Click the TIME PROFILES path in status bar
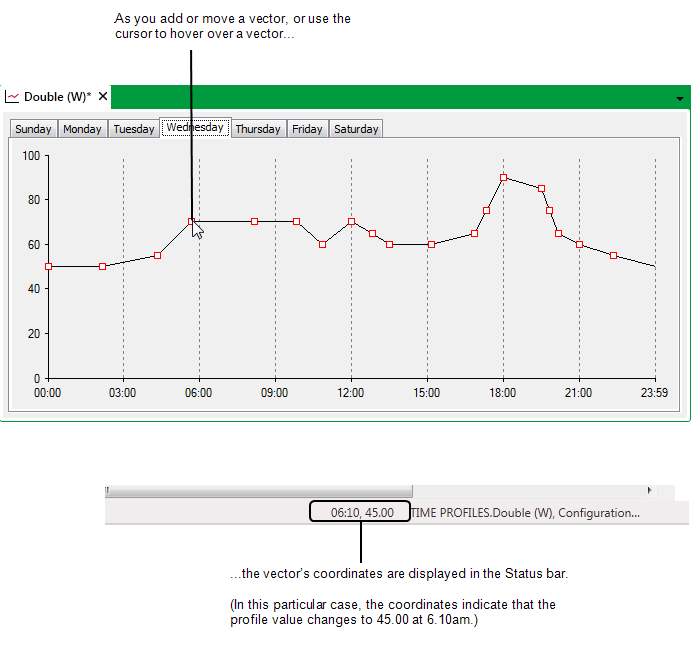This screenshot has height=655, width=691. [525, 513]
